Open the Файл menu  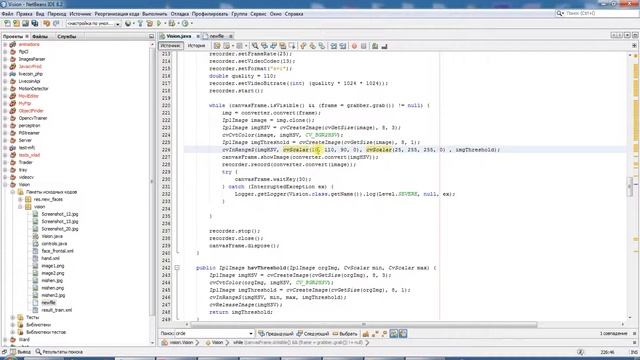[7, 14]
